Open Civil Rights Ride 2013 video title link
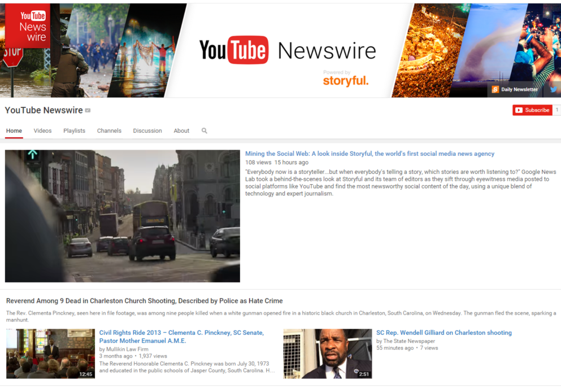The image size is (561, 392). 181,337
